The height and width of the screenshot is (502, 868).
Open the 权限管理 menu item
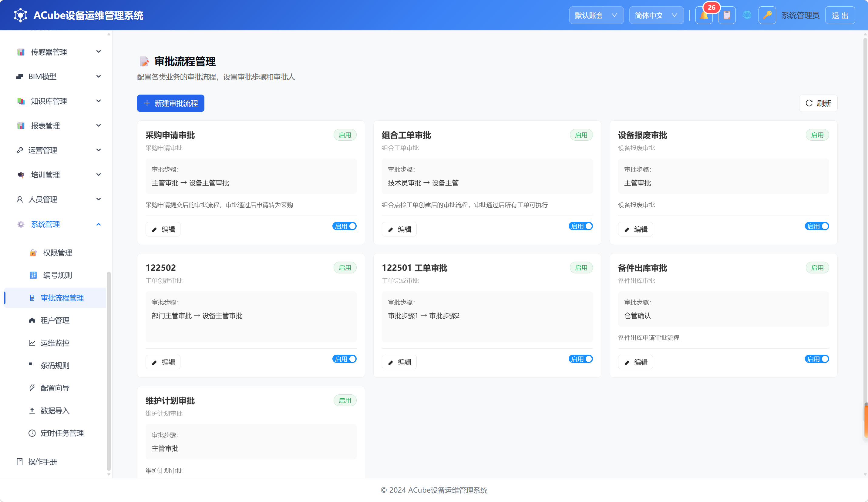[55, 253]
